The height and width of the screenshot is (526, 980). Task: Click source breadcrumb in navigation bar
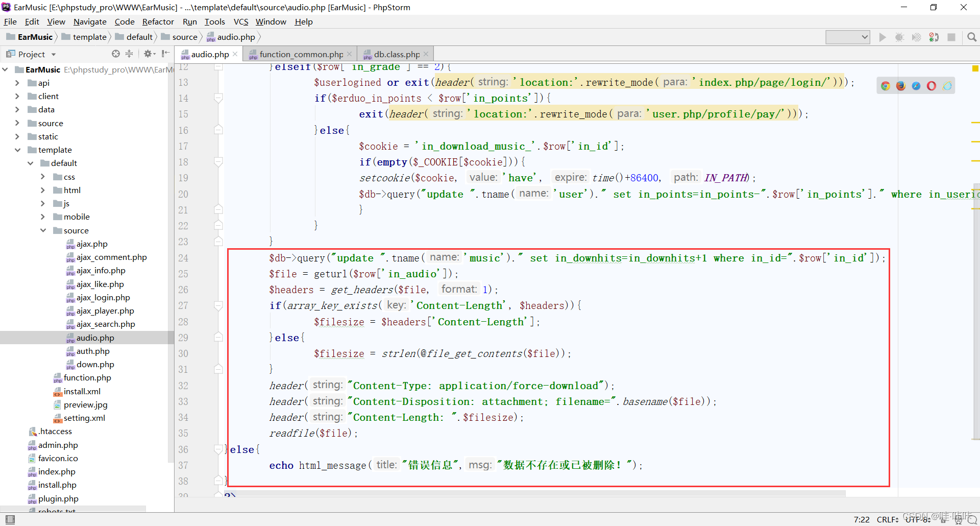coord(179,37)
